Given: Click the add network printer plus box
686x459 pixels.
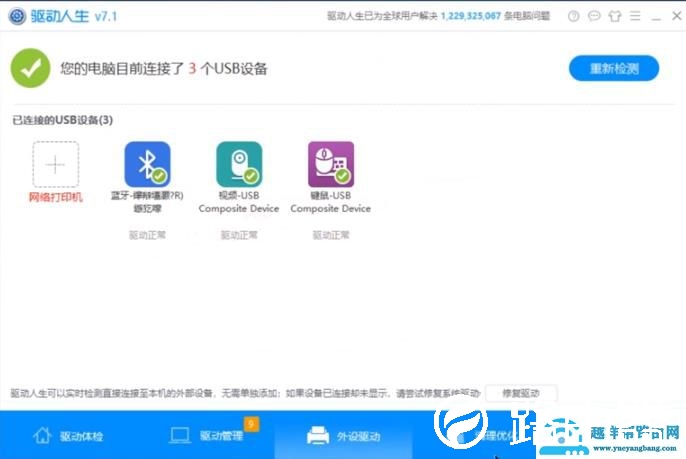Looking at the screenshot, I should coord(56,165).
